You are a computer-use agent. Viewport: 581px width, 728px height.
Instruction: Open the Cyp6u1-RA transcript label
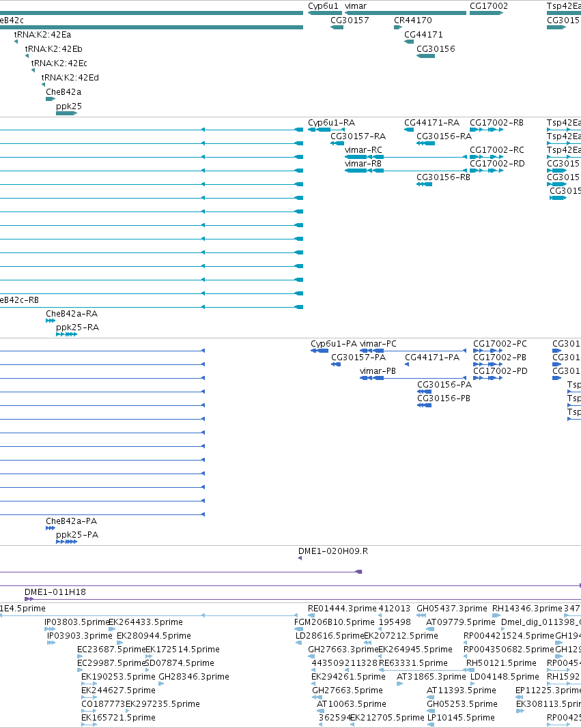pyautogui.click(x=332, y=123)
